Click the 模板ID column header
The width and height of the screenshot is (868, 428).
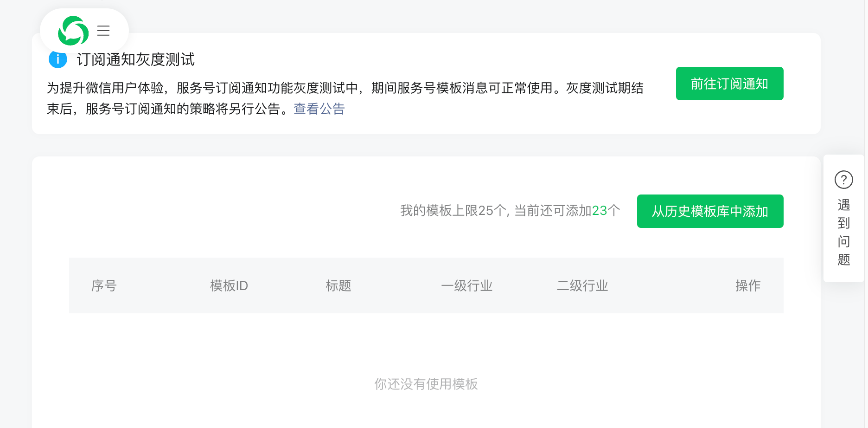[229, 285]
